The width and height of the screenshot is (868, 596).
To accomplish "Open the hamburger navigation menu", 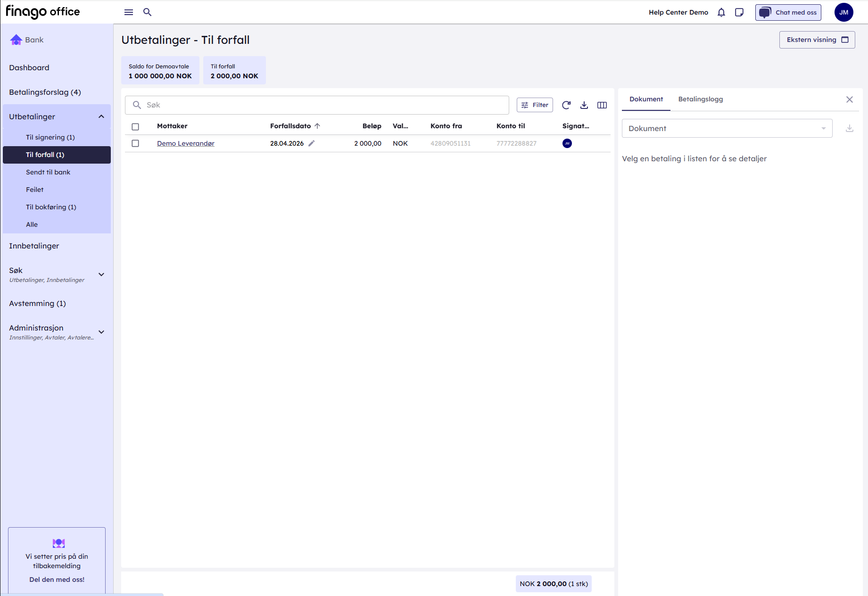I will pos(129,12).
